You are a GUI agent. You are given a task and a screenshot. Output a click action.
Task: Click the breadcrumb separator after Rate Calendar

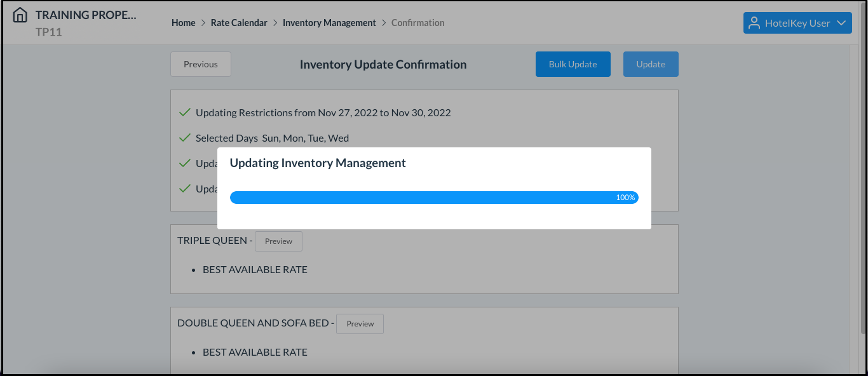pos(274,22)
